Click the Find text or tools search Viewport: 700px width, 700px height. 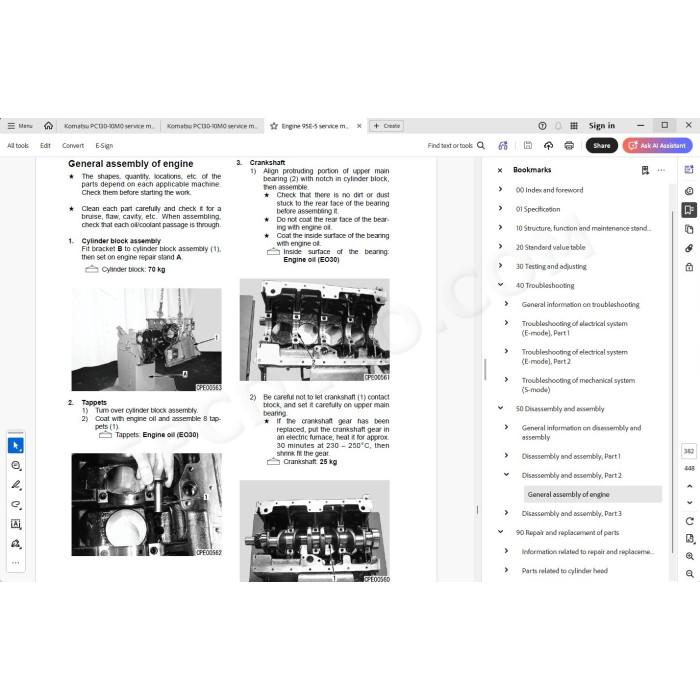click(456, 146)
